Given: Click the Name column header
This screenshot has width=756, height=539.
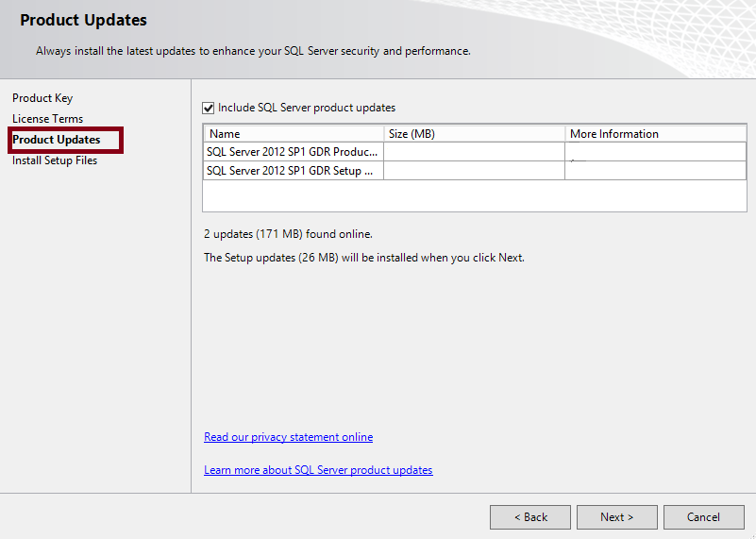Looking at the screenshot, I should [294, 134].
